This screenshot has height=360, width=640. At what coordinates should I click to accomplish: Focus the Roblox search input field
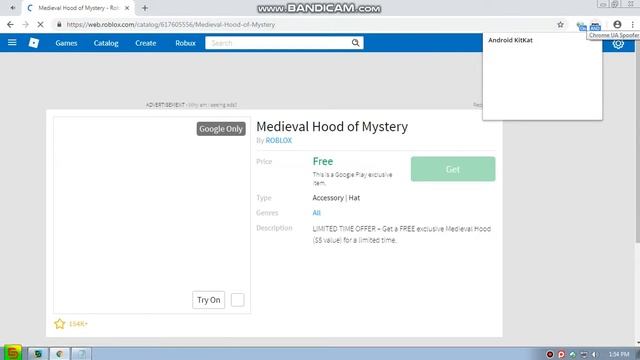(x=278, y=43)
